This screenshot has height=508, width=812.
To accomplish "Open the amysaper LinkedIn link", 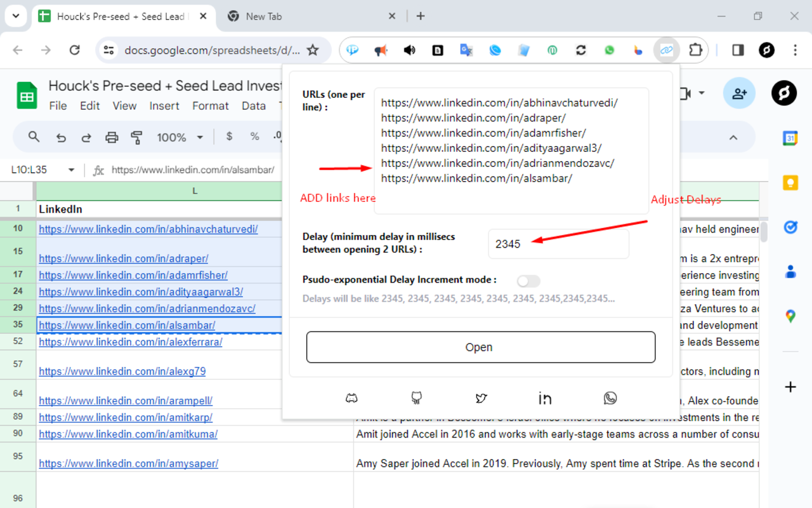I will (x=129, y=464).
